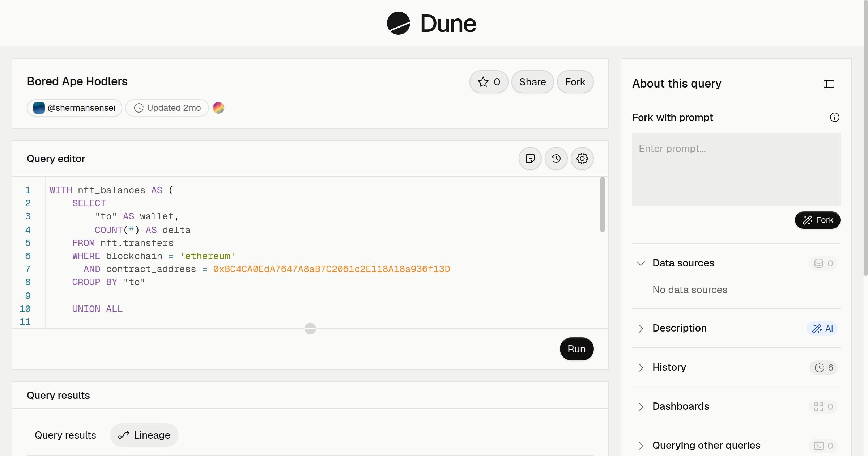Click UNION ALL on line 10

[x=97, y=309]
